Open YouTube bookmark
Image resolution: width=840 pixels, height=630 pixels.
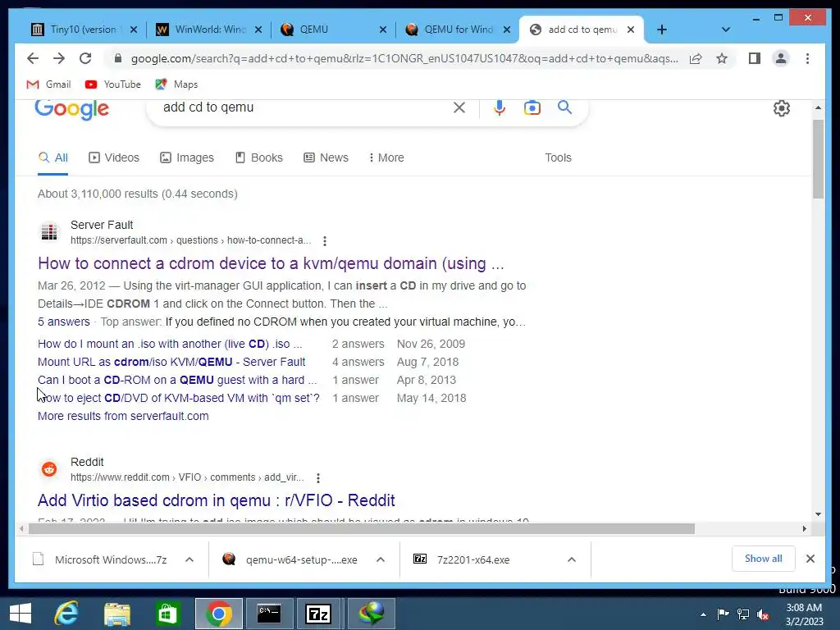click(x=112, y=84)
